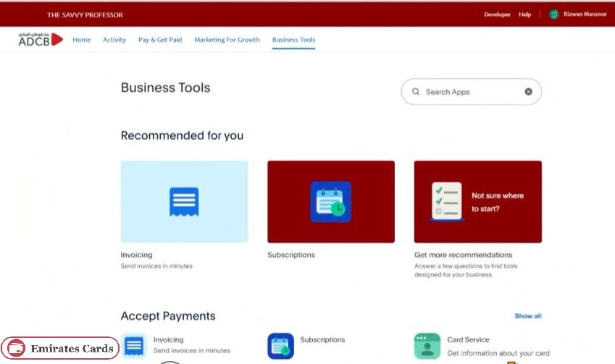Click the Invoicing icon in Accept Payments
Image resolution: width=615 pixels, height=364 pixels.
[x=134, y=346]
